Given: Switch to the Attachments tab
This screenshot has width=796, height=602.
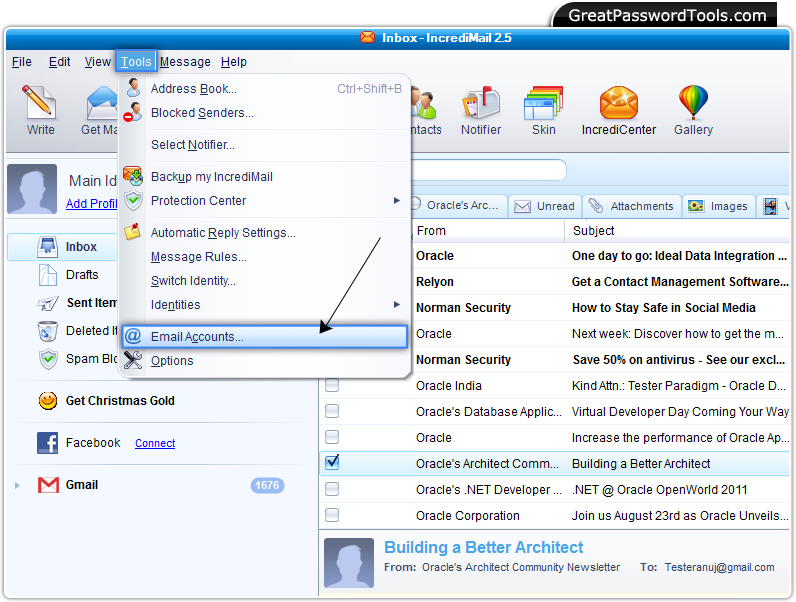Looking at the screenshot, I should [632, 206].
